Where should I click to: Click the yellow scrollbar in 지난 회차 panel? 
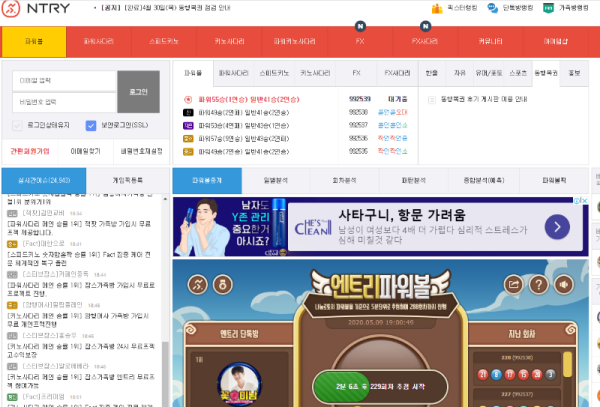[x=568, y=366]
